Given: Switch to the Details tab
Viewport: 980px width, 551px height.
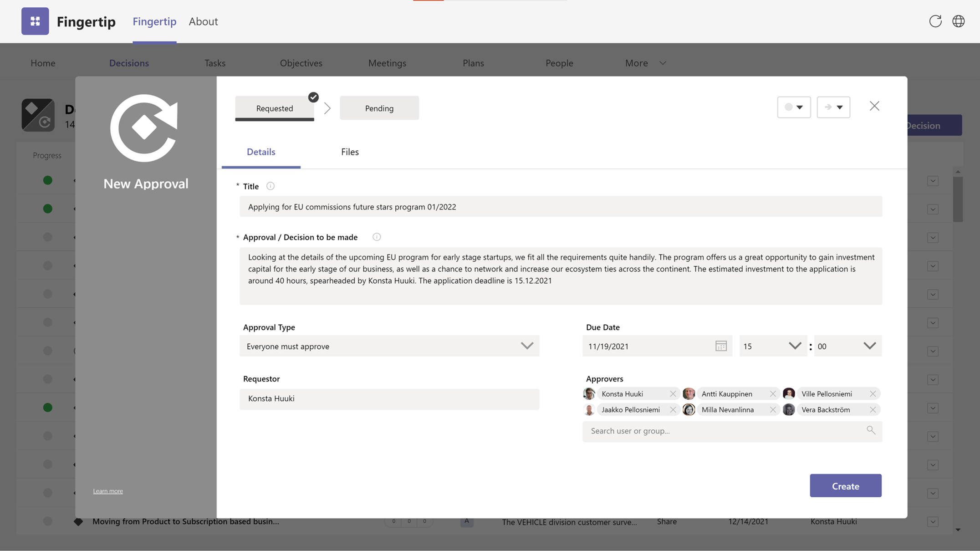Looking at the screenshot, I should click(261, 152).
